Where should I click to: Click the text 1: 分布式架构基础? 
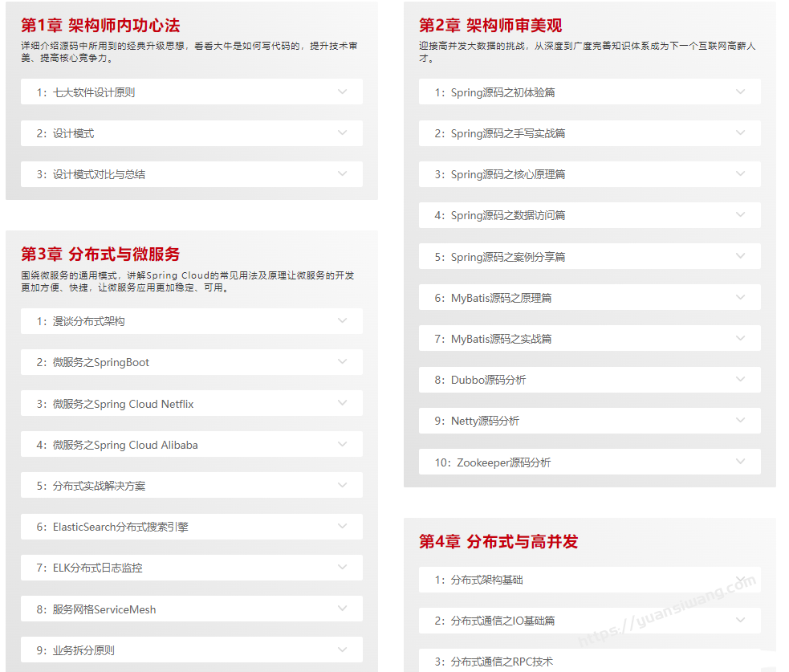point(479,580)
